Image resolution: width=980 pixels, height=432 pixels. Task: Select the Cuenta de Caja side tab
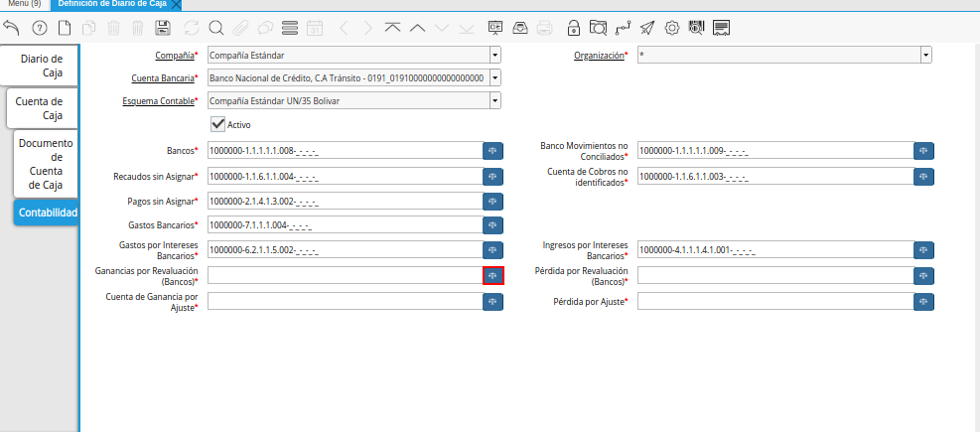(x=42, y=108)
